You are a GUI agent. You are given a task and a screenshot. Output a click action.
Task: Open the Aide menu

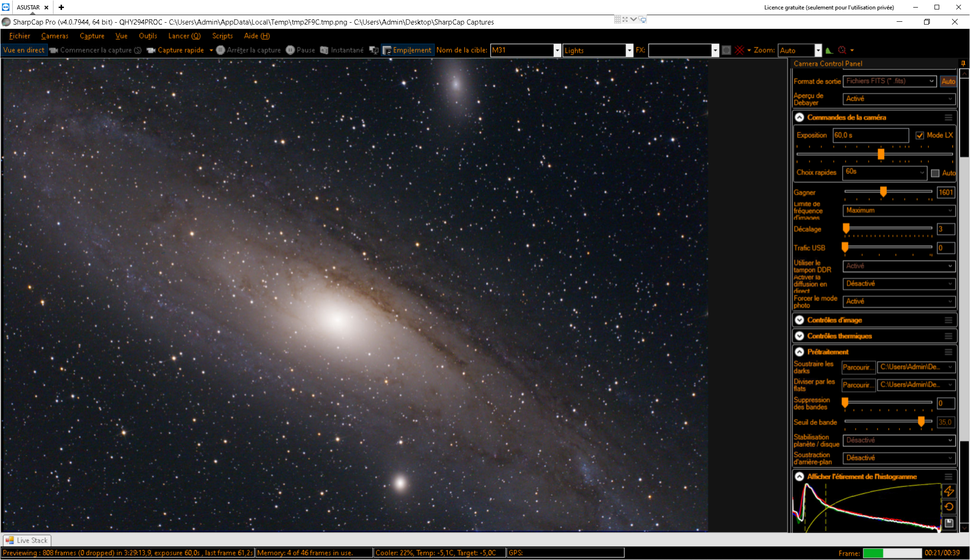click(x=257, y=36)
